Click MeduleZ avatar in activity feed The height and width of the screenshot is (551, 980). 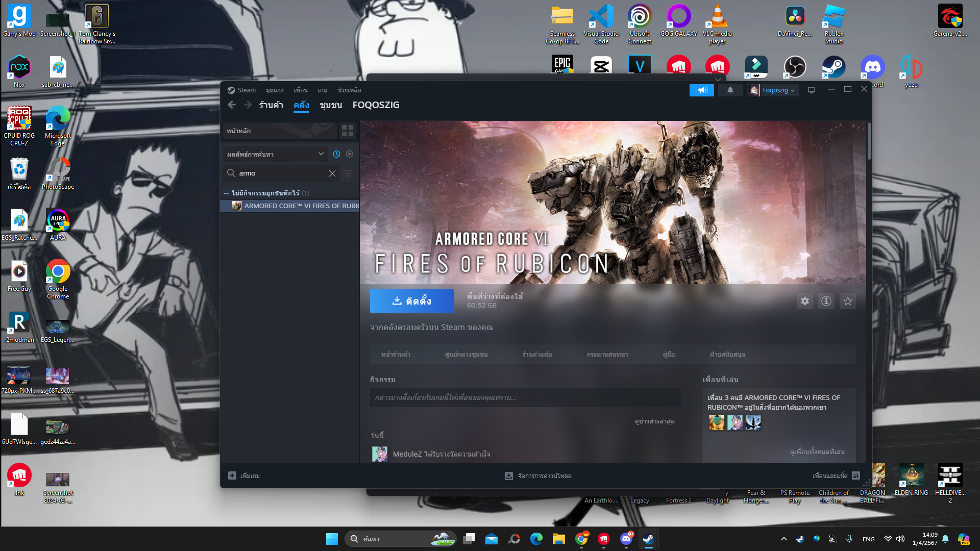pos(380,454)
